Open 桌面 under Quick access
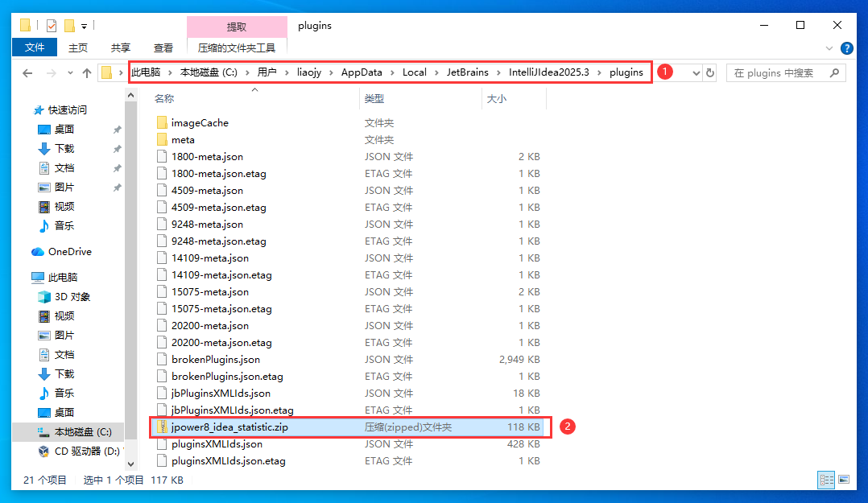Screen dimensions: 868x503 tap(64, 130)
